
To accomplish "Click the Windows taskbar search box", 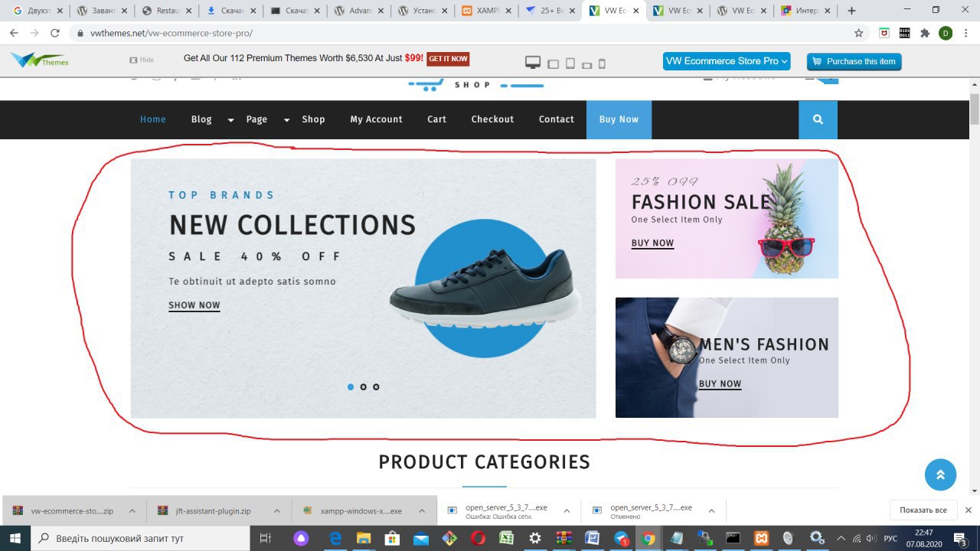I will click(x=140, y=538).
